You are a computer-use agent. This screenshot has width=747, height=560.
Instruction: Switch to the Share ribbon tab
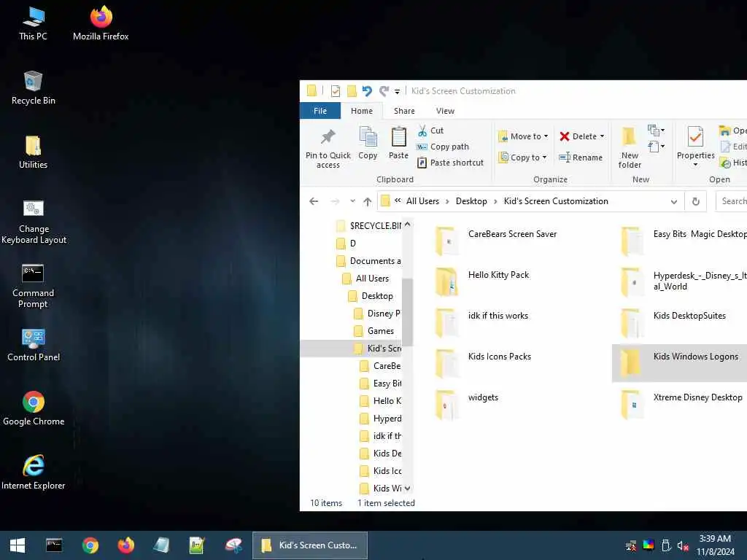tap(404, 111)
